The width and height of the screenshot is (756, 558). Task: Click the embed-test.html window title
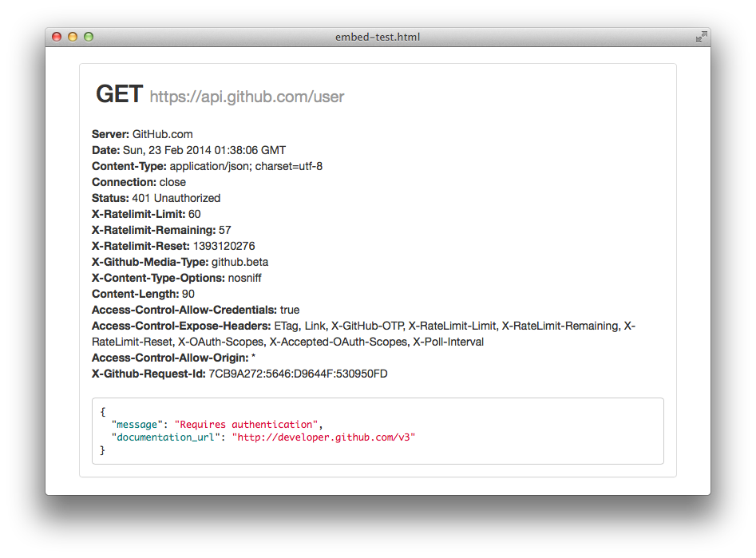(378, 38)
